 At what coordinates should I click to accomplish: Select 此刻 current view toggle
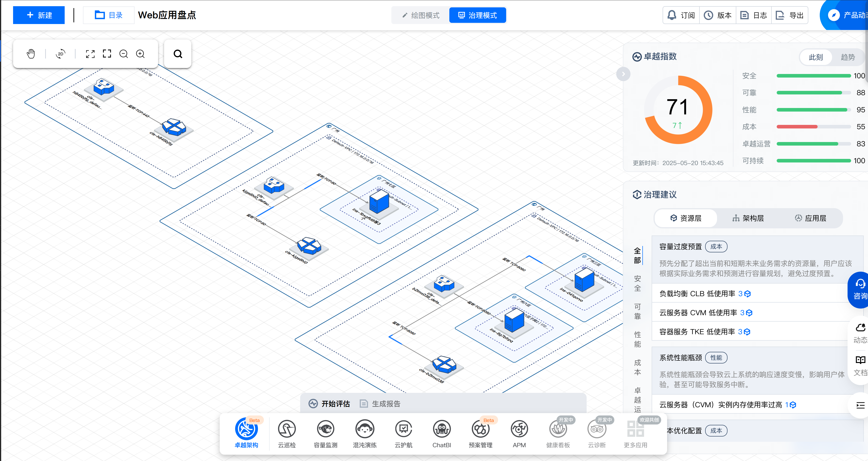(815, 57)
